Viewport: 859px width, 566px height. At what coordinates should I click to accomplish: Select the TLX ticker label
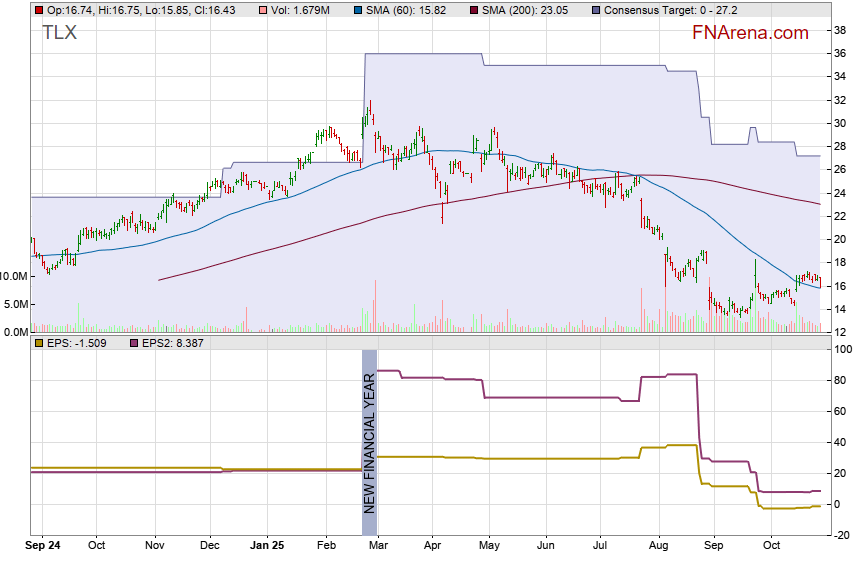click(x=59, y=33)
